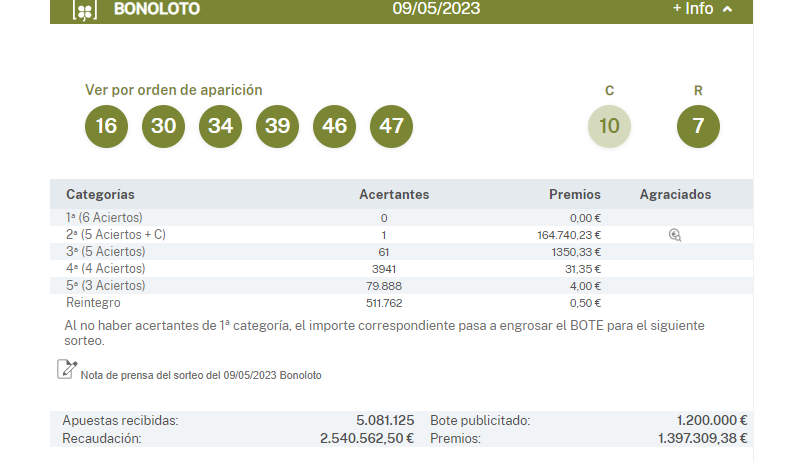Click prize value 164.740,23 €

(x=569, y=235)
